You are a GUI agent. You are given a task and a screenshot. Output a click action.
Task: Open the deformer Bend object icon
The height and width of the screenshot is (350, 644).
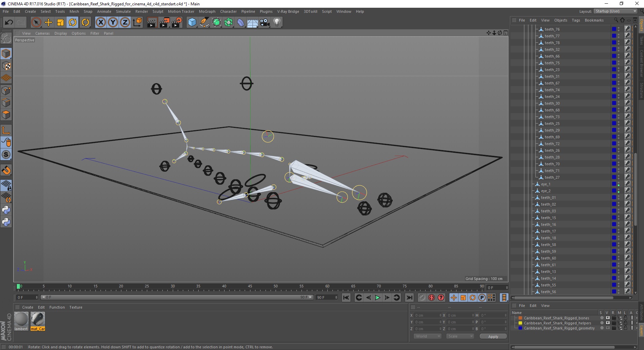point(241,23)
